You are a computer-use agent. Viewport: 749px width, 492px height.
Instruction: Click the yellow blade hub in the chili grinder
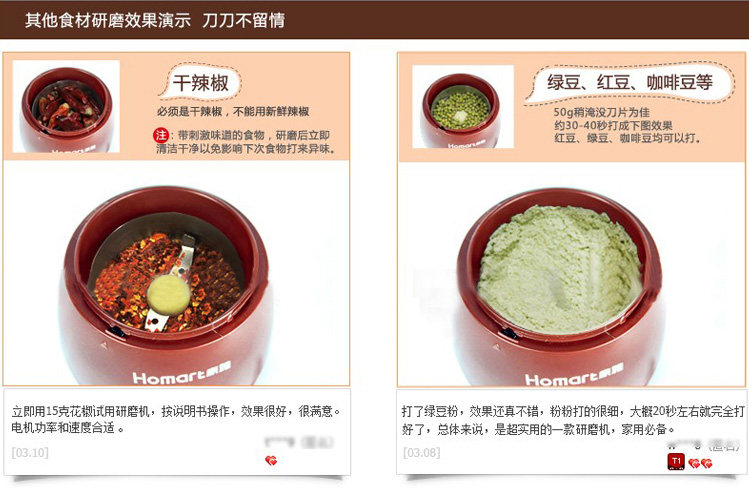click(x=169, y=295)
